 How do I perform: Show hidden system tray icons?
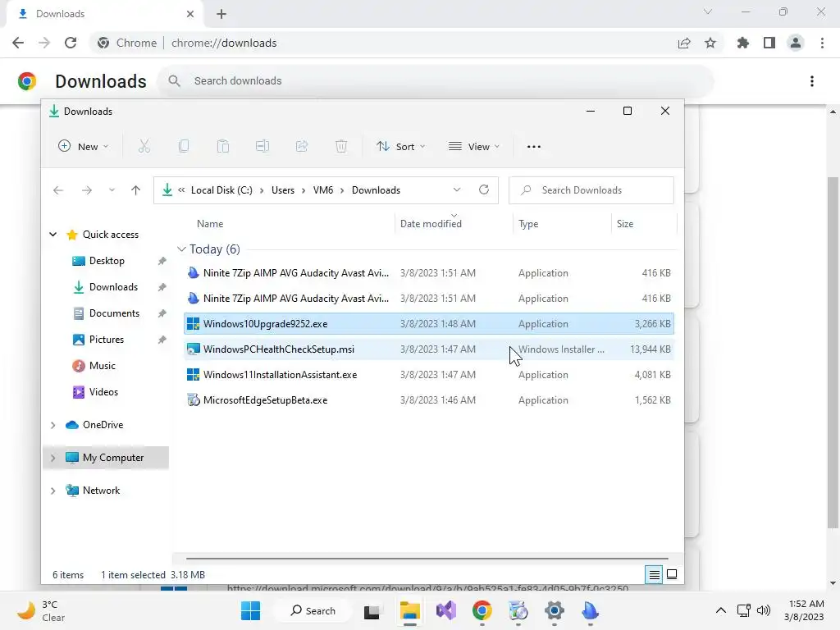(x=721, y=610)
